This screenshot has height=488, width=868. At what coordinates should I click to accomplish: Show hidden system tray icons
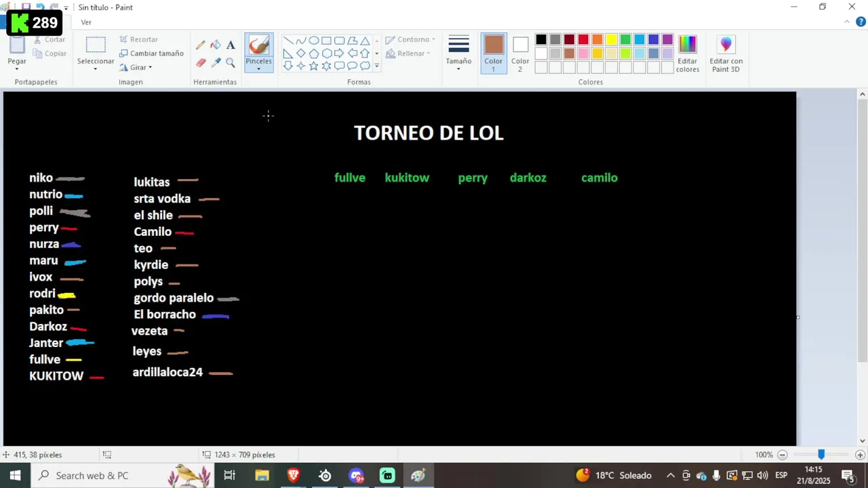670,475
